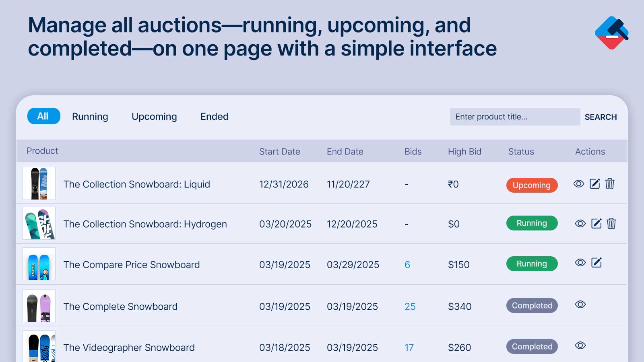Focus the Enter product title search field
The height and width of the screenshot is (362, 644).
click(x=515, y=117)
